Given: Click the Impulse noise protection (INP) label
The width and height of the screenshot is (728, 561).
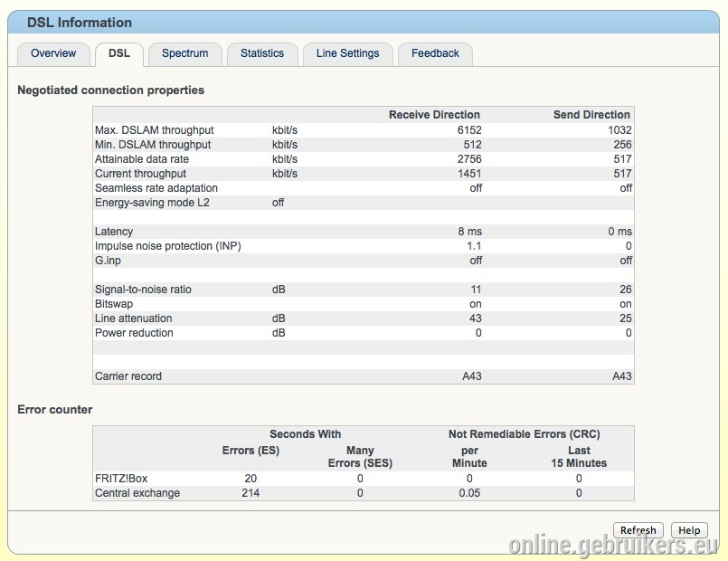Looking at the screenshot, I should [x=167, y=246].
